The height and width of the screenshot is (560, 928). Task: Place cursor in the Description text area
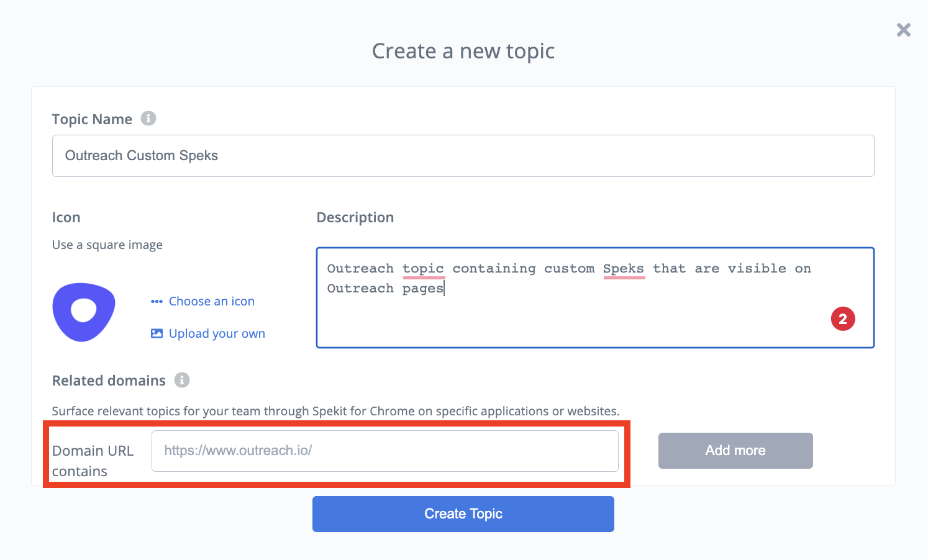(x=595, y=298)
